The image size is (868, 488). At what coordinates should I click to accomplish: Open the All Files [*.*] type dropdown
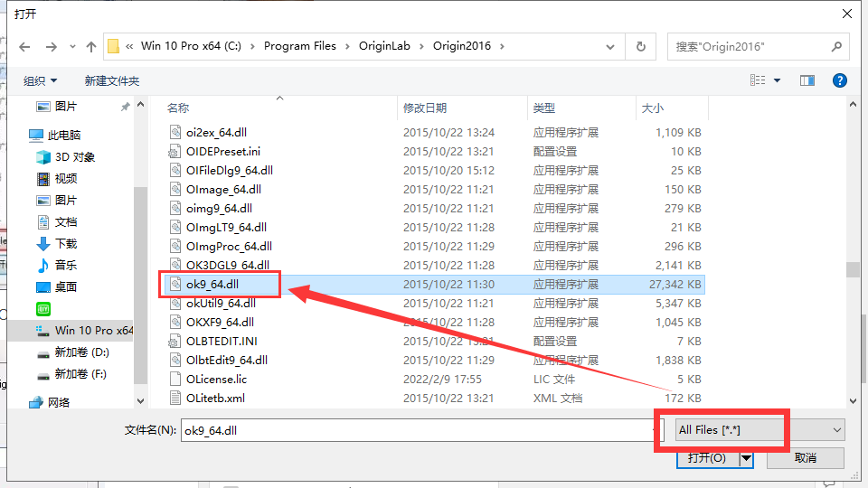coord(759,430)
